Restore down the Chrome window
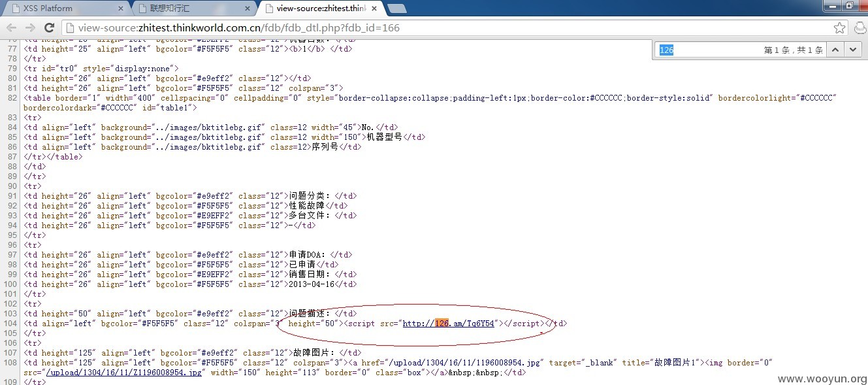Viewport: 868px width, 385px height. [850, 5]
